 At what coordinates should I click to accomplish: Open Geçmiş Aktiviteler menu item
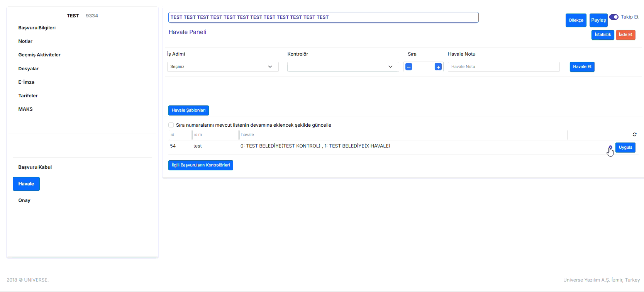coord(39,55)
